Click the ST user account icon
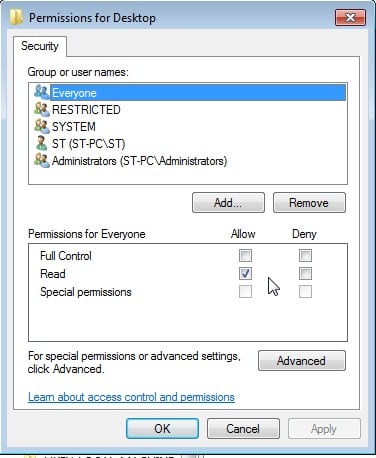Screen dimensions: 376x458 (x=41, y=143)
